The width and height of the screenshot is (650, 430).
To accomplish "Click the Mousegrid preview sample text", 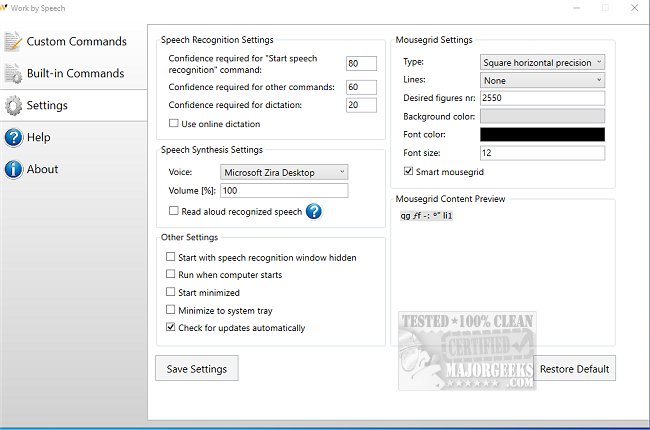I will point(426,216).
